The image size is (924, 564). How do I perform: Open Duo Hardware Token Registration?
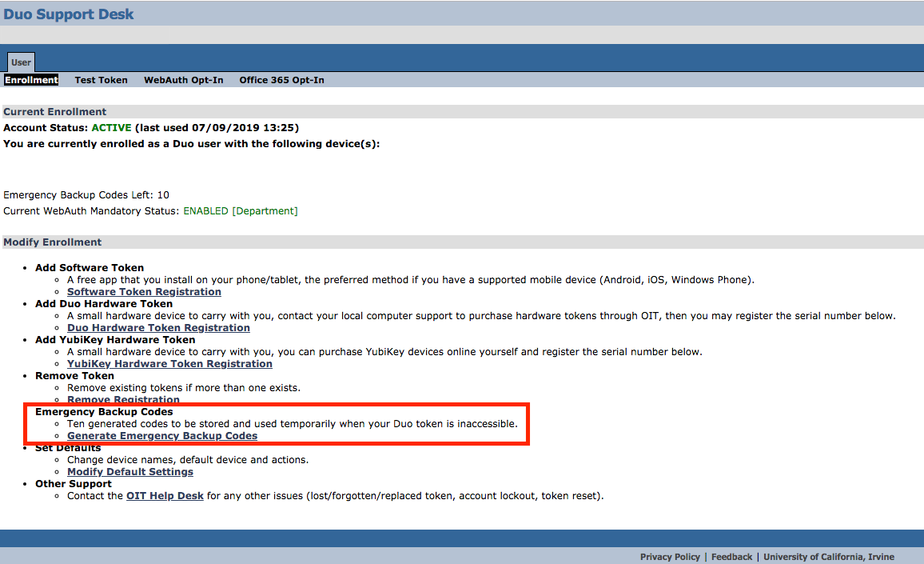(x=158, y=328)
